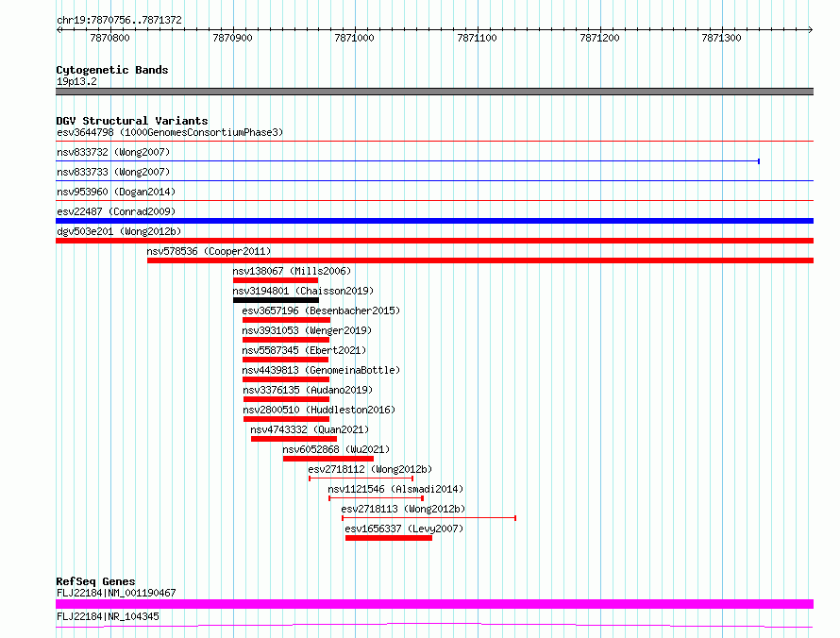This screenshot has height=638, width=840.
Task: Select the nsv833732 (Wong2007) label
Action: click(113, 152)
